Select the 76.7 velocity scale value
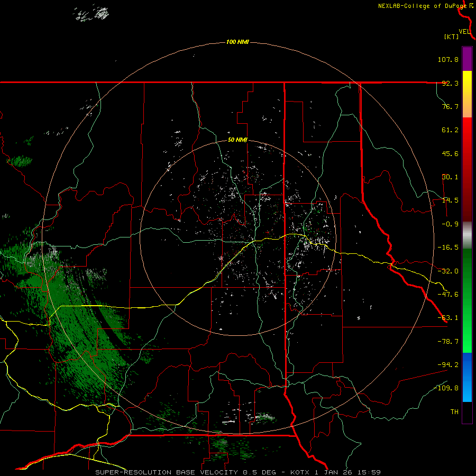The image size is (476, 476). point(450,106)
